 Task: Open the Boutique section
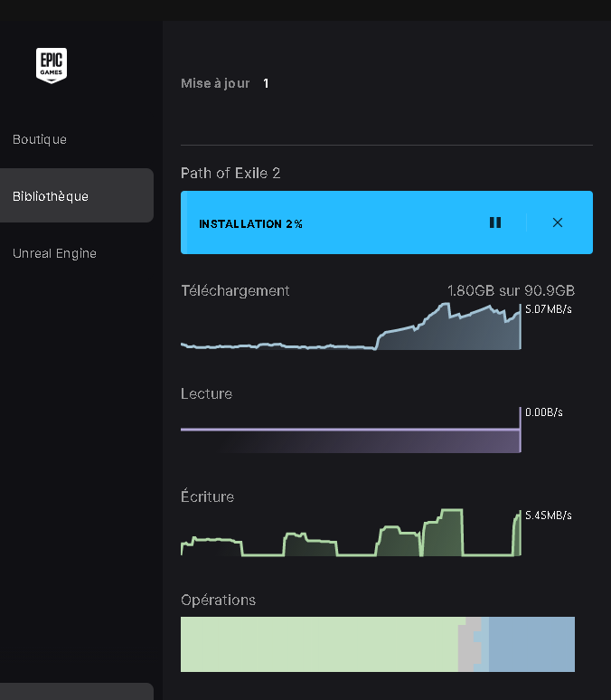pos(40,139)
